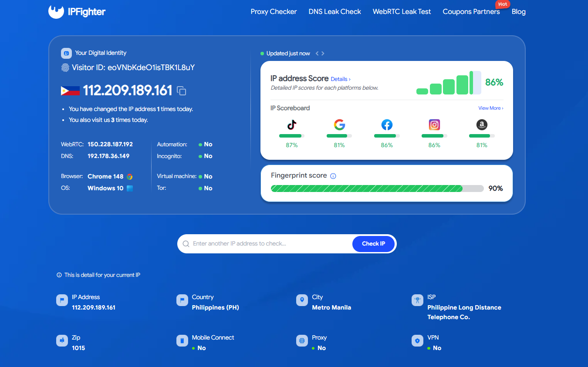This screenshot has width=588, height=367.
Task: Click the Country flag icon
Action: [182, 300]
